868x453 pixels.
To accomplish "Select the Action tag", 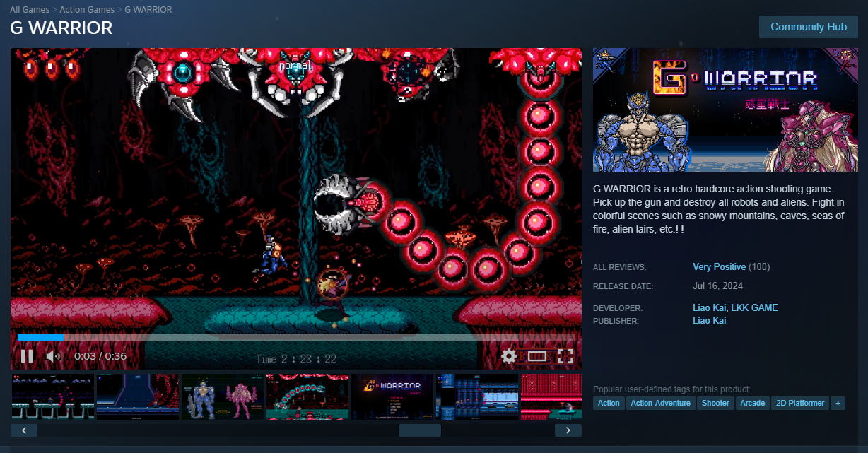I will point(609,404).
